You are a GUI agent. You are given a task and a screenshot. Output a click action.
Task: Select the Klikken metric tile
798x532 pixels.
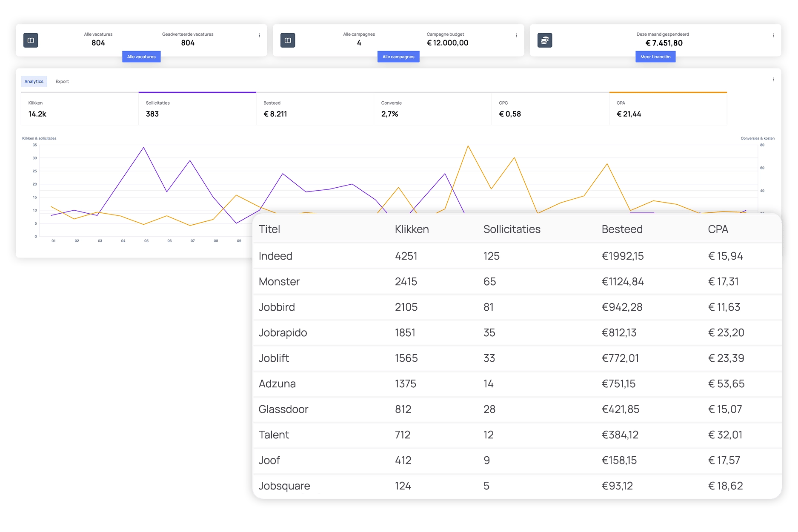(80, 109)
